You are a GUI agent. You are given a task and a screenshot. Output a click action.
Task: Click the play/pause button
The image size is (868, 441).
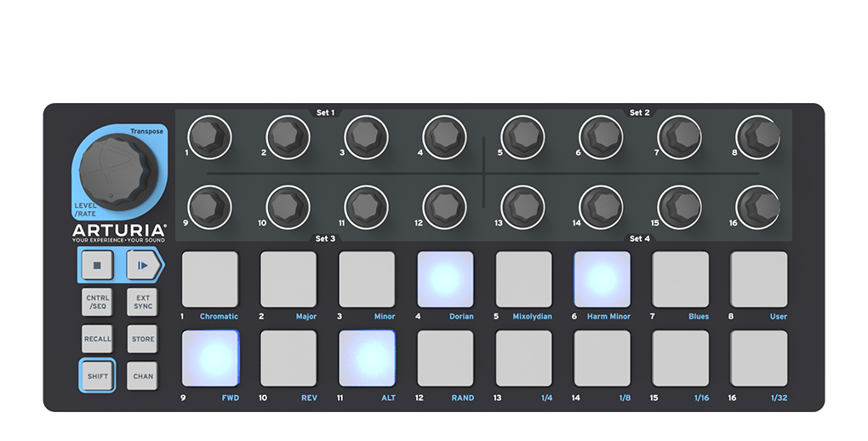(x=143, y=266)
